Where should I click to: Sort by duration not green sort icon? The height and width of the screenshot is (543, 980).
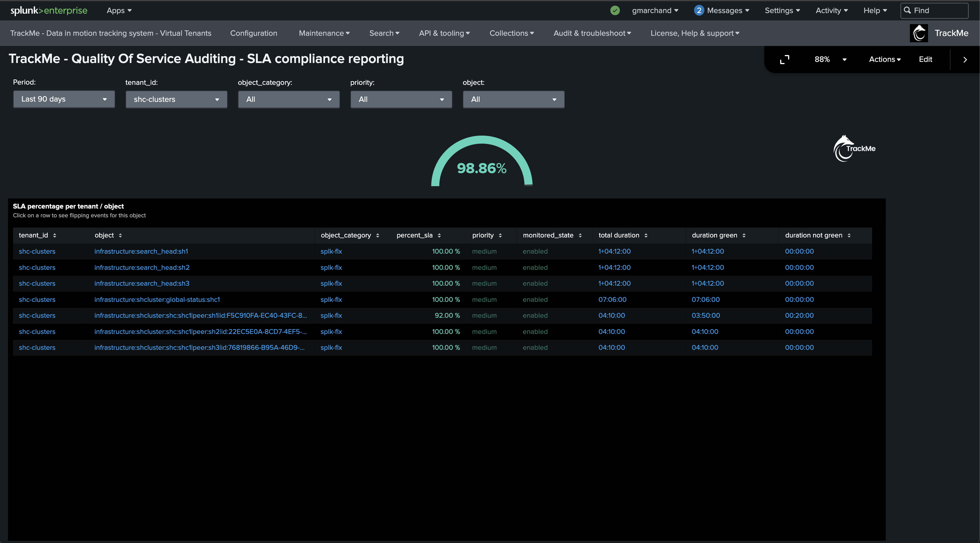tap(849, 235)
